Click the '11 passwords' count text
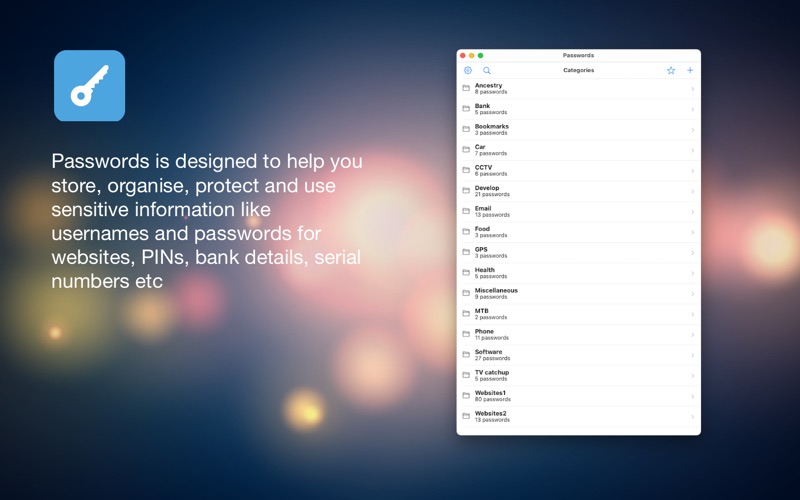 coord(491,338)
